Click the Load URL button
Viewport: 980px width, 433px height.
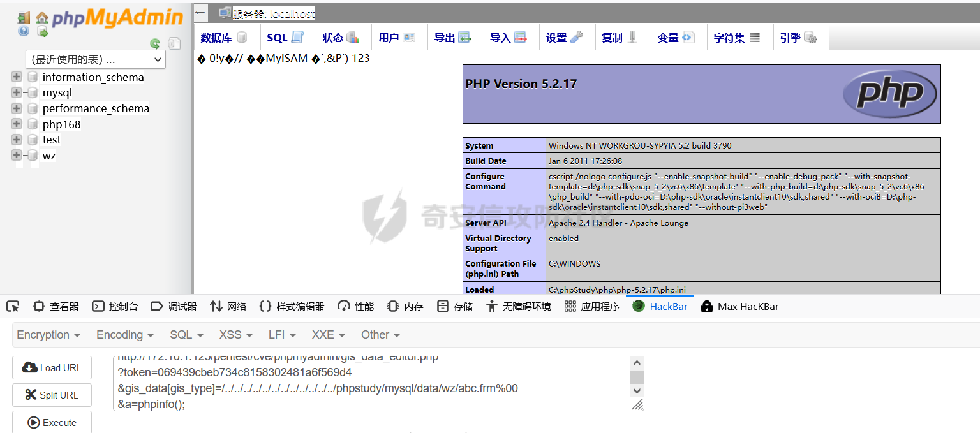click(52, 367)
